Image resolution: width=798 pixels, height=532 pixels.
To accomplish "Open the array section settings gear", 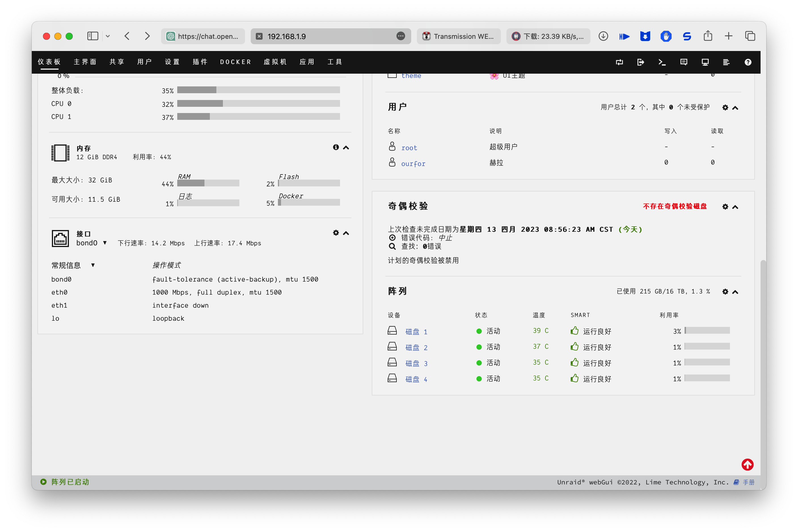I will tap(725, 292).
